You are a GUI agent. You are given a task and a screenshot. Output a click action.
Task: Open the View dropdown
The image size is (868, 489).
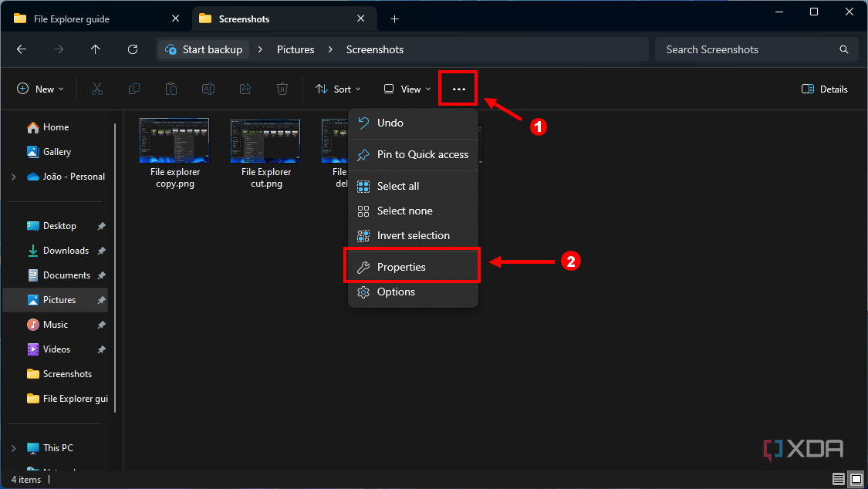(406, 89)
